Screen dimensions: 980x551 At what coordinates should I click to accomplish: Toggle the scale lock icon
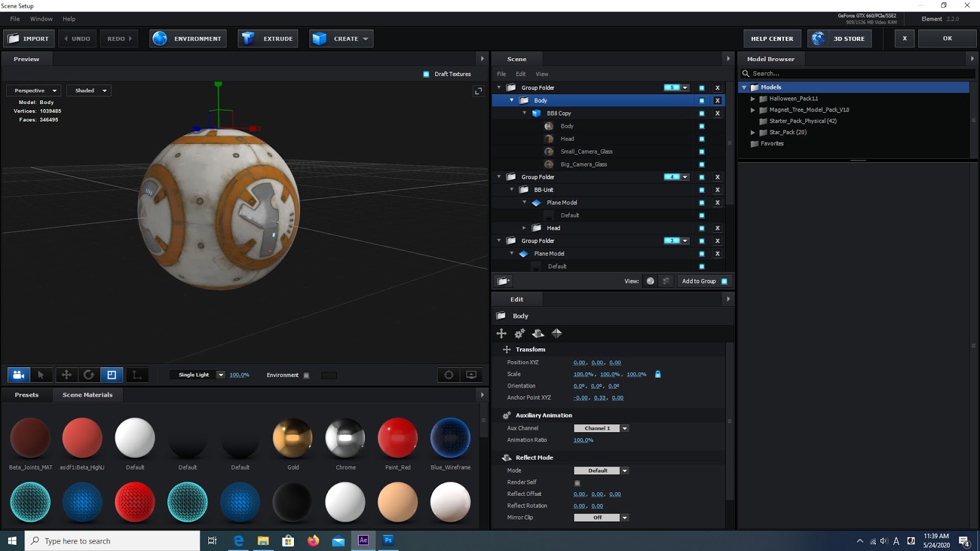click(658, 374)
